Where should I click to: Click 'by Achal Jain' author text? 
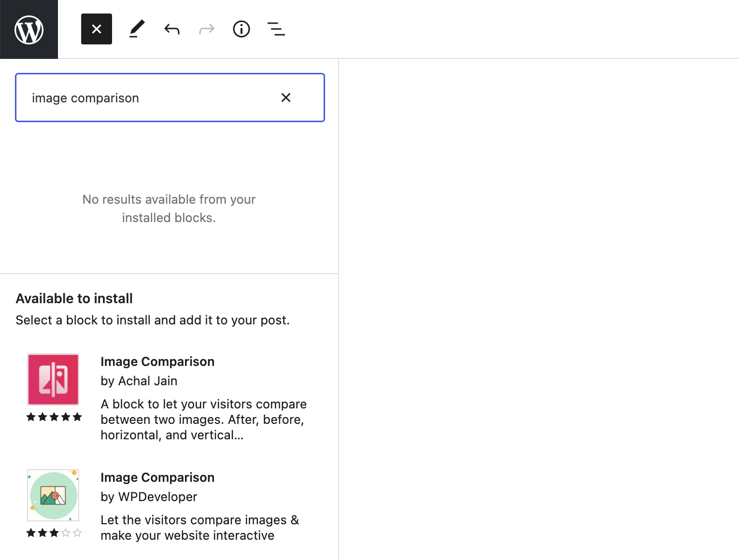139,381
